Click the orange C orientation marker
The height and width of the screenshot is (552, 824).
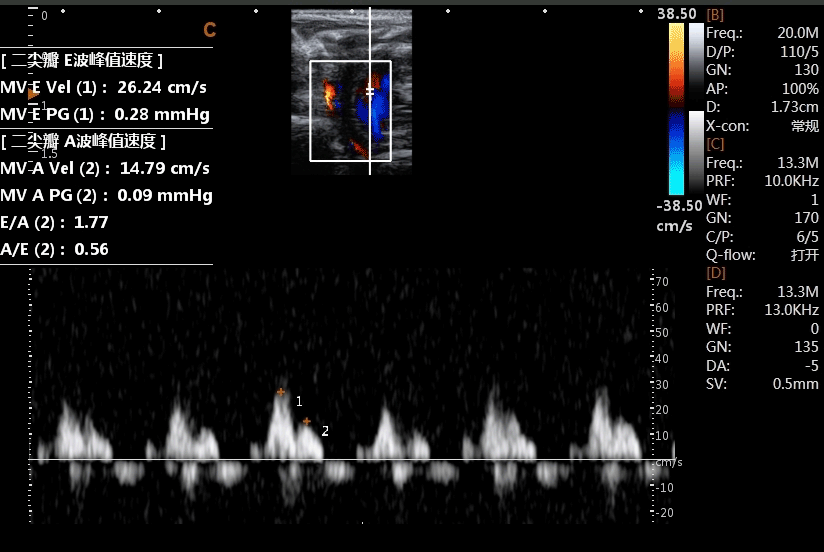(x=209, y=30)
